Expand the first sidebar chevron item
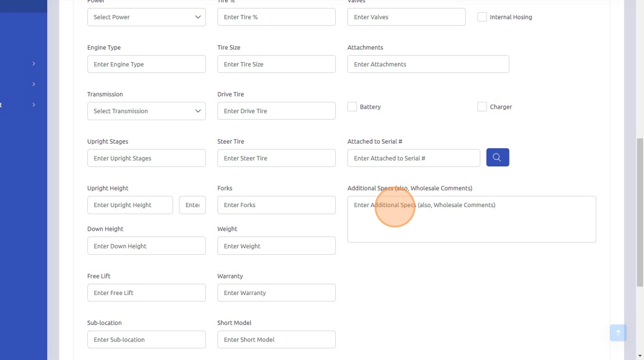The height and width of the screenshot is (360, 644). point(33,63)
